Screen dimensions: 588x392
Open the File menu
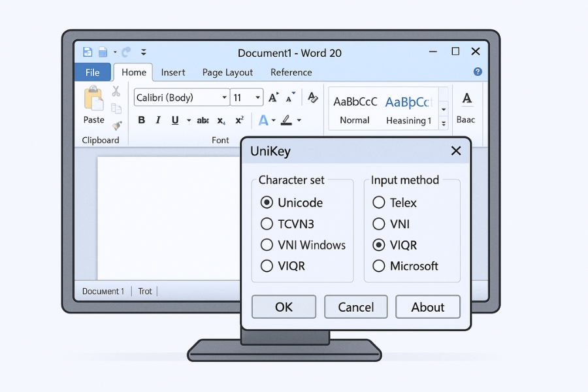click(92, 73)
